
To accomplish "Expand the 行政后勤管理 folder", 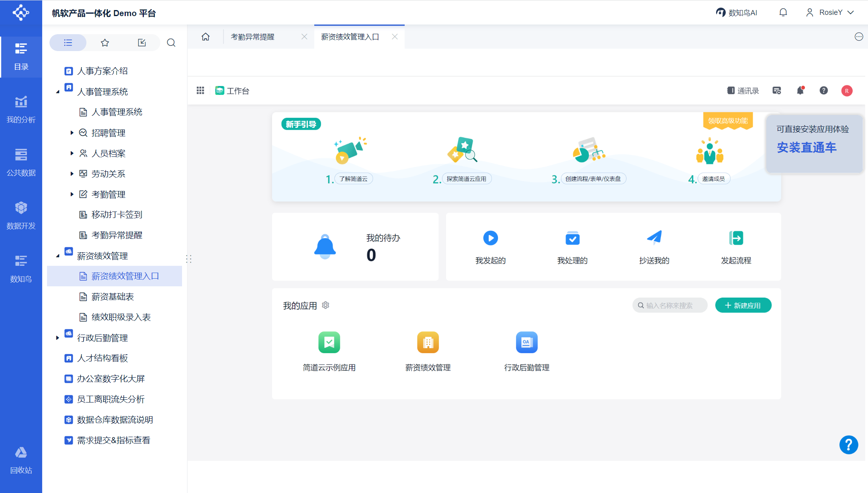I will [57, 338].
